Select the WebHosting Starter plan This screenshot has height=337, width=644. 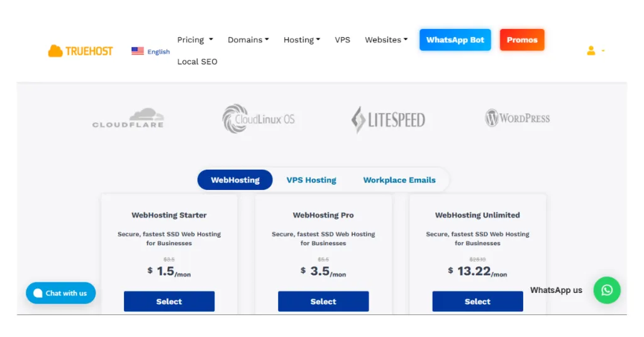tap(169, 301)
